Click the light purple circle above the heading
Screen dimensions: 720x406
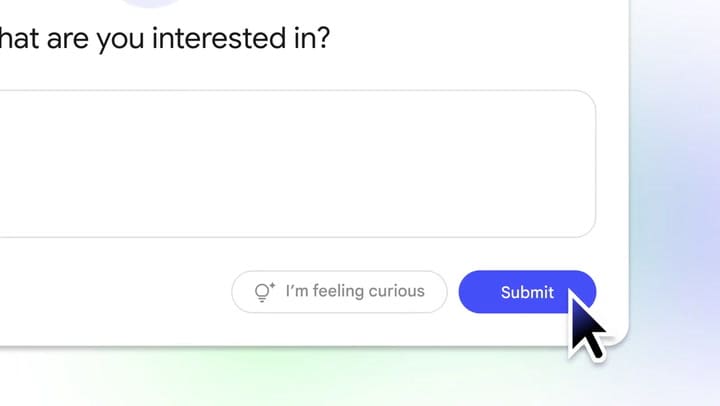150,3
